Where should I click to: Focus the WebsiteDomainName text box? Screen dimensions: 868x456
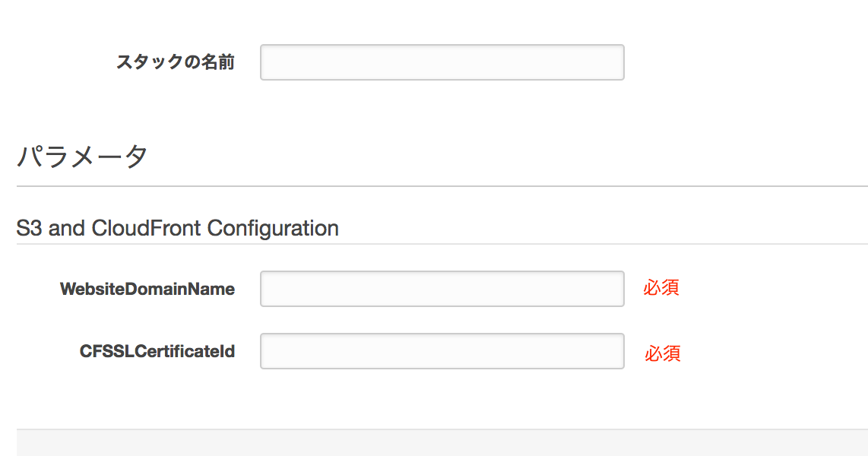pos(442,289)
